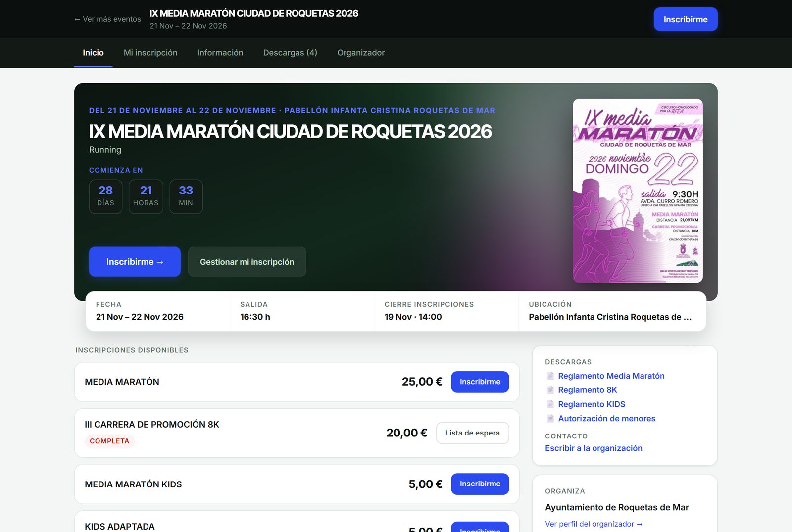Open Ver perfil del organizador link
Image resolution: width=792 pixels, height=532 pixels.
pos(594,524)
